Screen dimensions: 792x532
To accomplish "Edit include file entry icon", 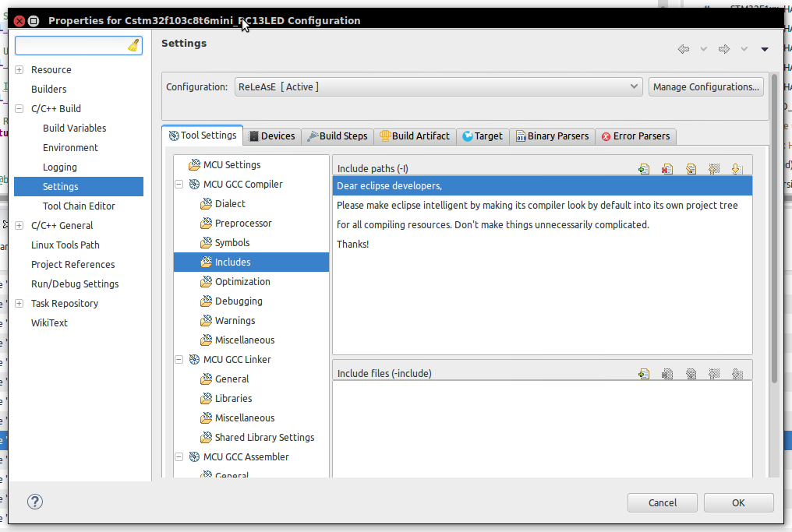I will (x=691, y=374).
